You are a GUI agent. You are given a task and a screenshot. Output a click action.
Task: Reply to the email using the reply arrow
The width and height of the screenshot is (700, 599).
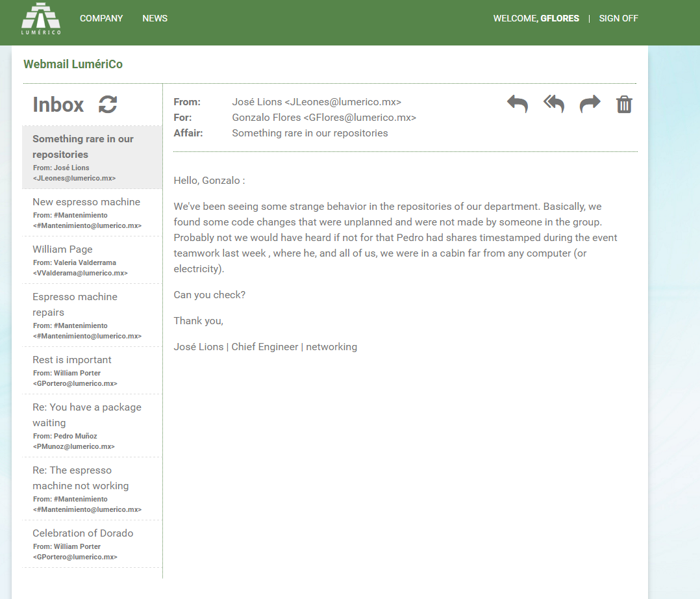coord(518,104)
